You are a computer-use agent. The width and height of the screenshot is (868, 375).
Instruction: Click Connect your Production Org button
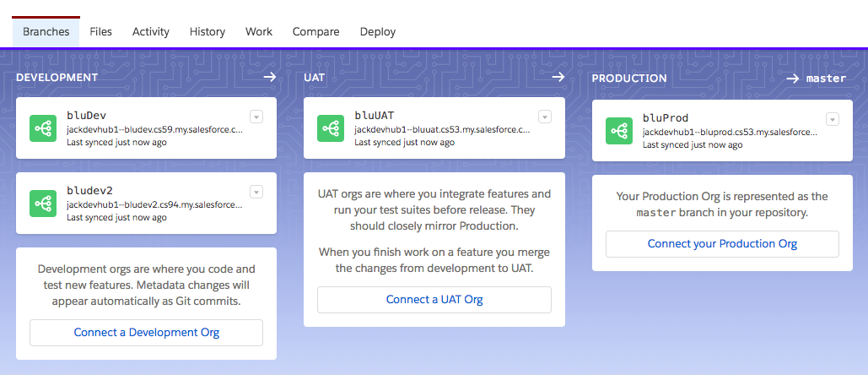point(722,244)
